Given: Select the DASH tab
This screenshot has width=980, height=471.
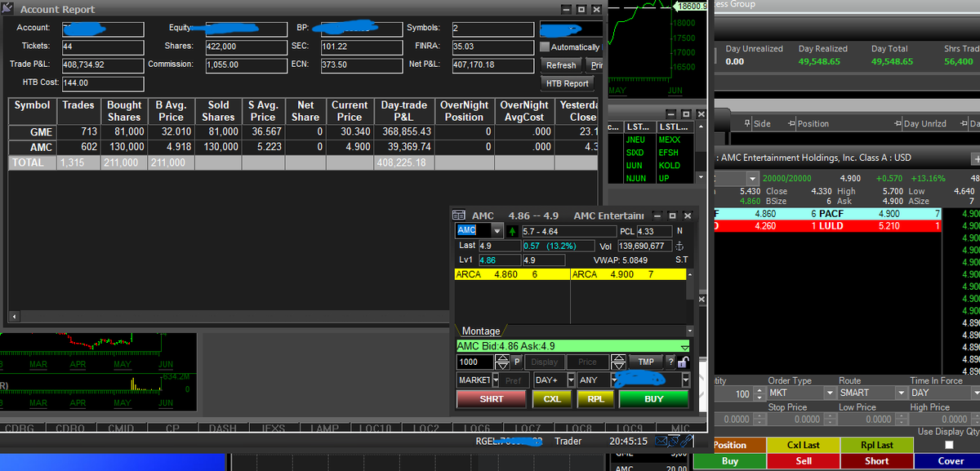Looking at the screenshot, I should (222, 429).
